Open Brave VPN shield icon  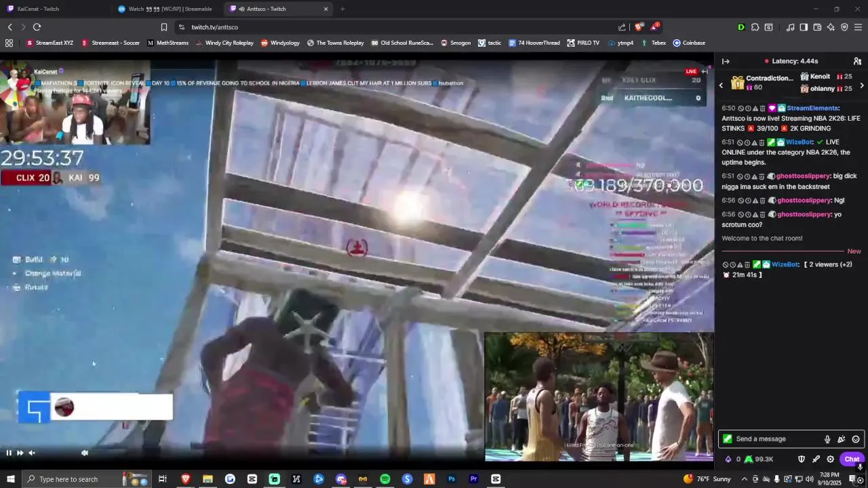click(844, 27)
